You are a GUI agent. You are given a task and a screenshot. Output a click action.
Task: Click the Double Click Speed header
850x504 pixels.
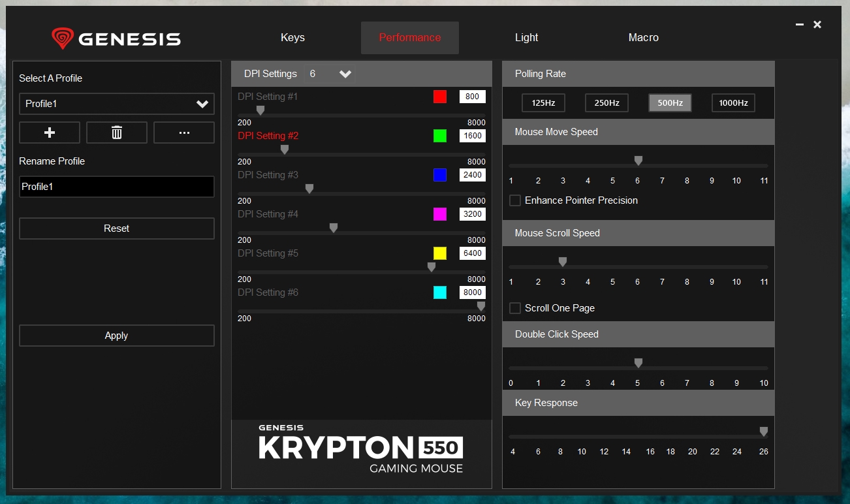pos(638,334)
